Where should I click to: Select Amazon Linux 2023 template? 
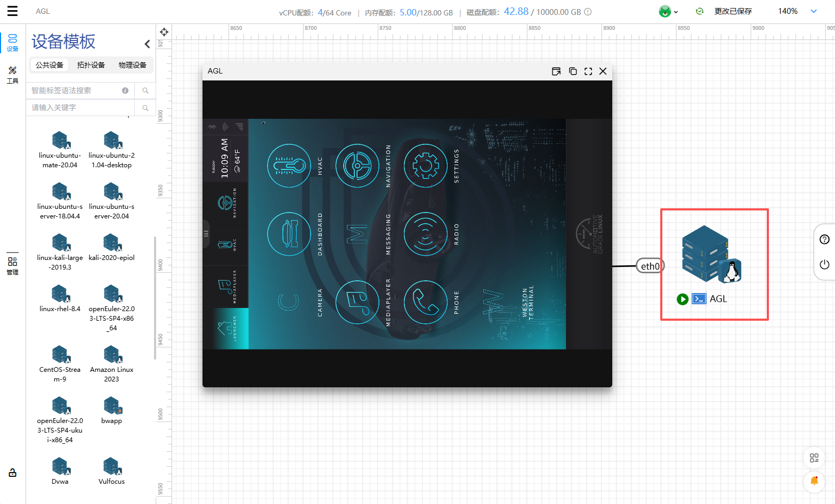click(x=111, y=364)
